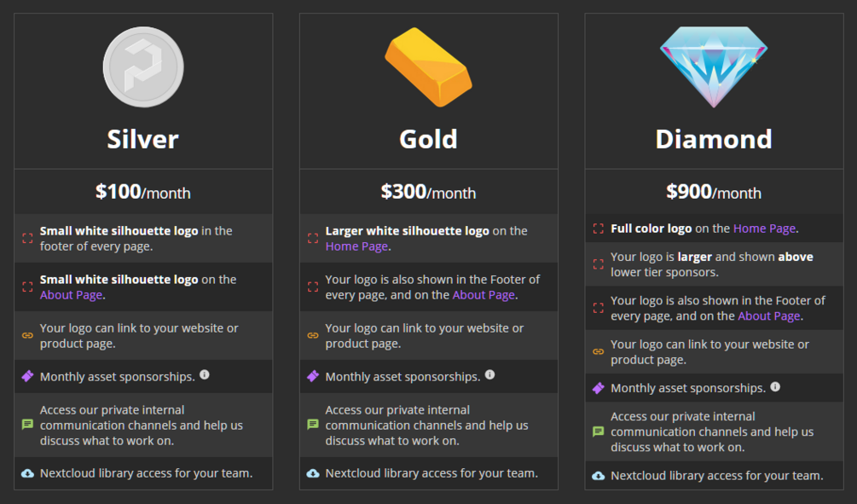This screenshot has width=857, height=504.
Task: Select the $300/month Gold price
Action: (428, 192)
